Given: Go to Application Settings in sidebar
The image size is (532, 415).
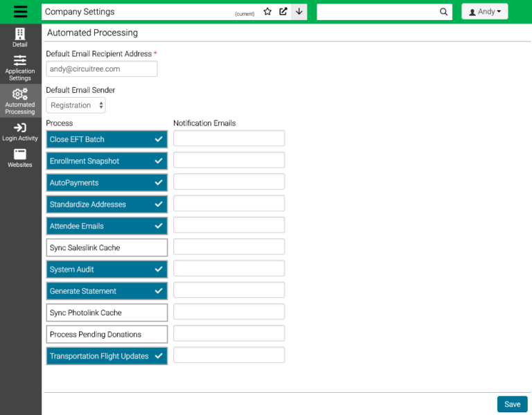Looking at the screenshot, I should pos(20,68).
